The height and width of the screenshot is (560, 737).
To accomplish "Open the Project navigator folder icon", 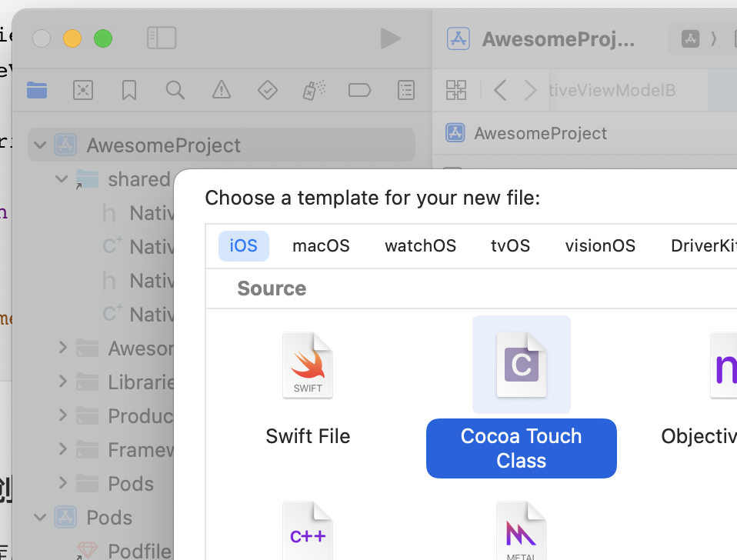I will pos(37,90).
